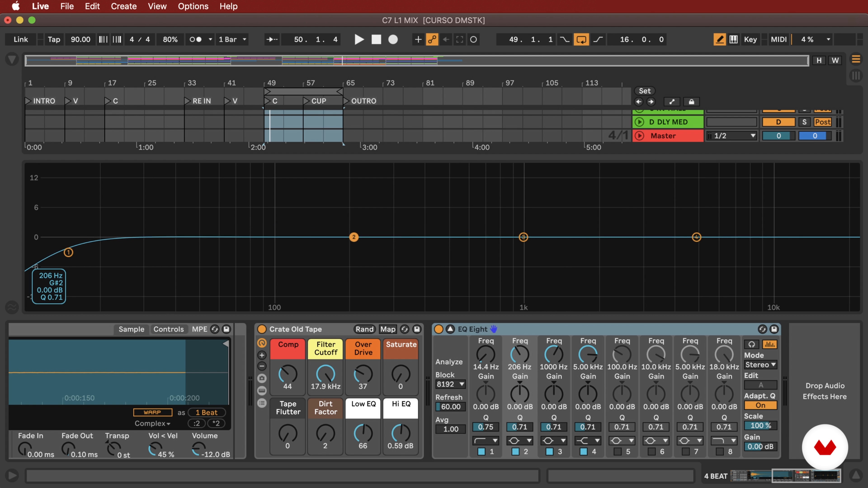
Task: Toggle EQ Eight headphone audition icon
Action: point(751,344)
